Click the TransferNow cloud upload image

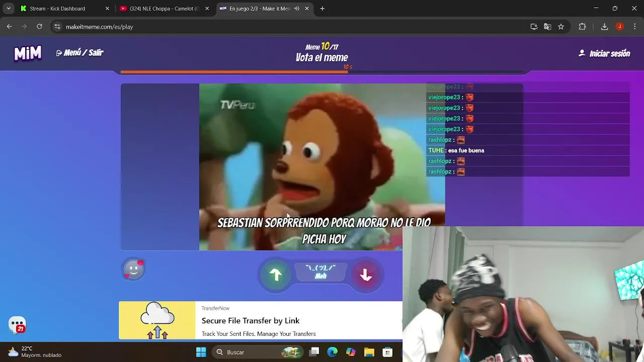pyautogui.click(x=157, y=320)
